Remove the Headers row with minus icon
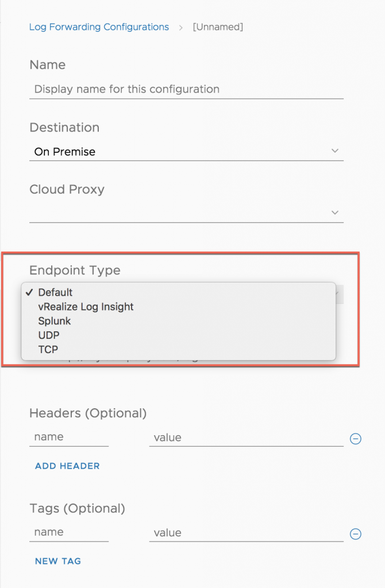Viewport: 385px width, 588px height. coord(355,438)
